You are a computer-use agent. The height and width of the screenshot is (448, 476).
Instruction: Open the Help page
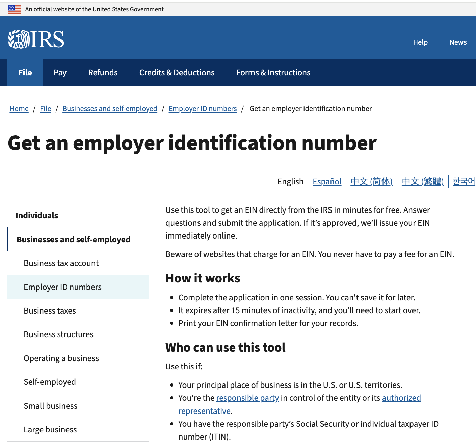click(420, 42)
